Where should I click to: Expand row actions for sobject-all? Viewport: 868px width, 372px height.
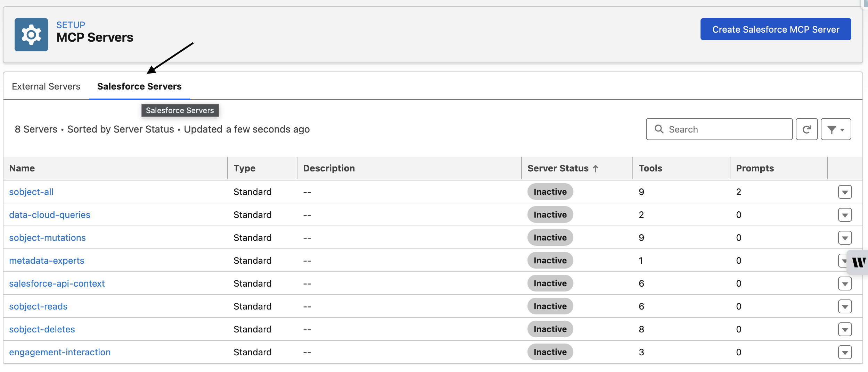[845, 192]
